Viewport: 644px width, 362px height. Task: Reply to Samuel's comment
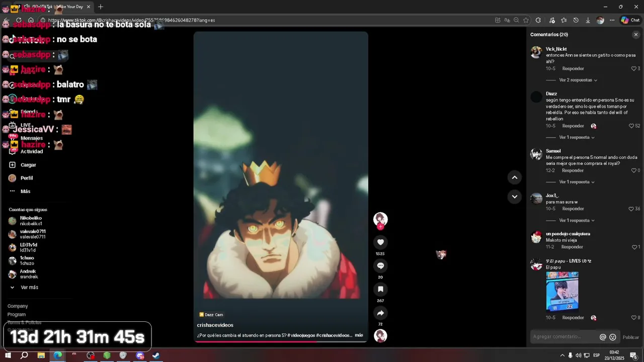(x=573, y=170)
